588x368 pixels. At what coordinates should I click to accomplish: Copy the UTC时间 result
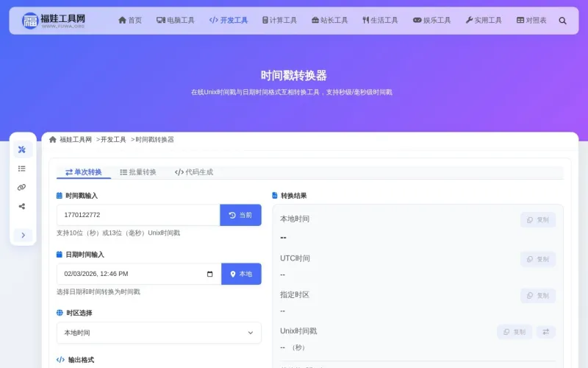tap(538, 259)
